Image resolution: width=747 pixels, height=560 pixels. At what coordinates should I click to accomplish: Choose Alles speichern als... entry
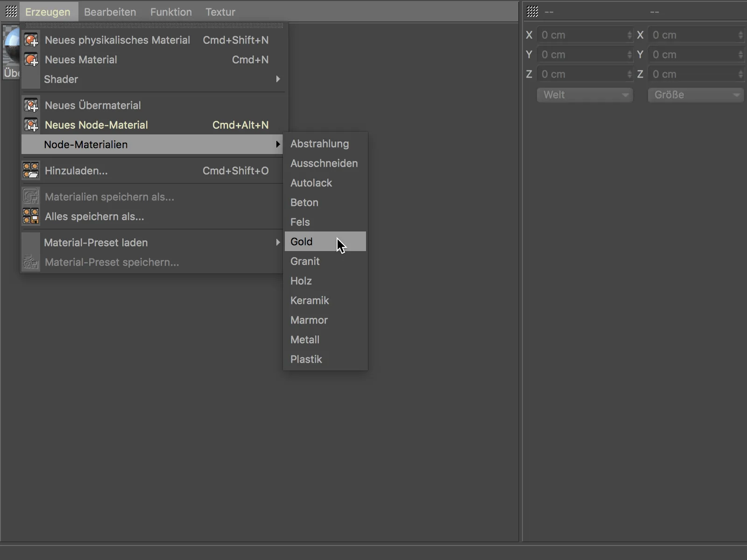(x=153, y=217)
